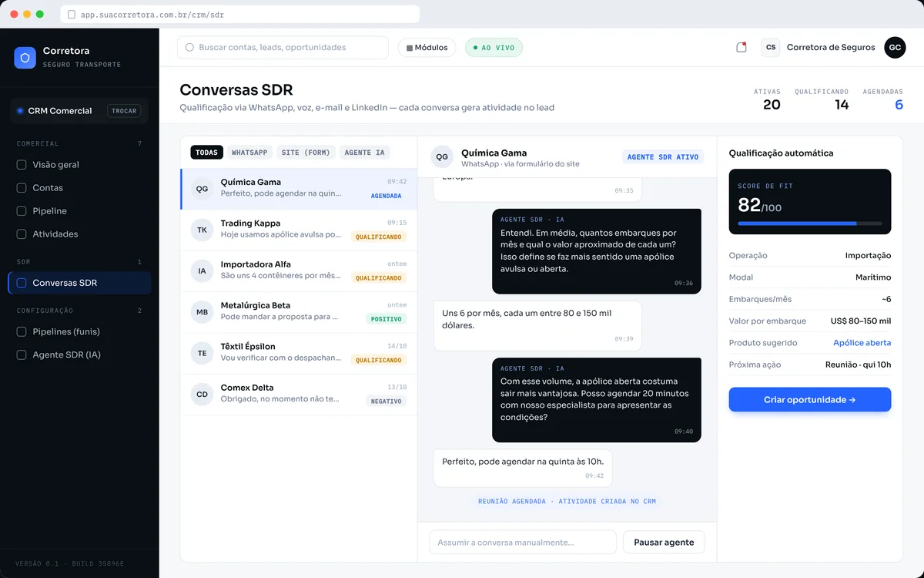
Task: Click the shield logo icon beside Corretora
Action: click(x=25, y=58)
